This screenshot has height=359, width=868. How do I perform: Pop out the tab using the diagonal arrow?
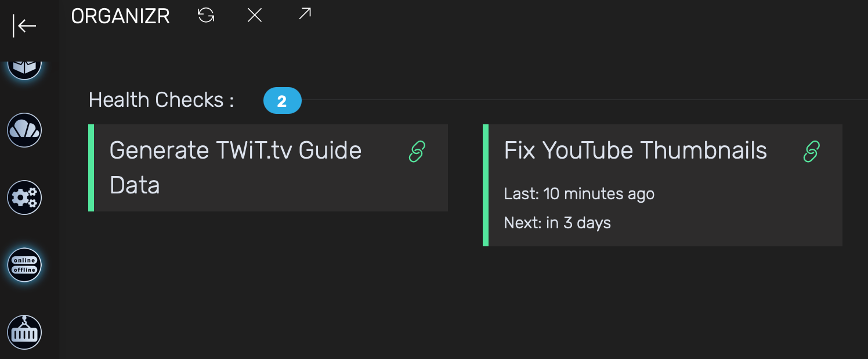(305, 14)
